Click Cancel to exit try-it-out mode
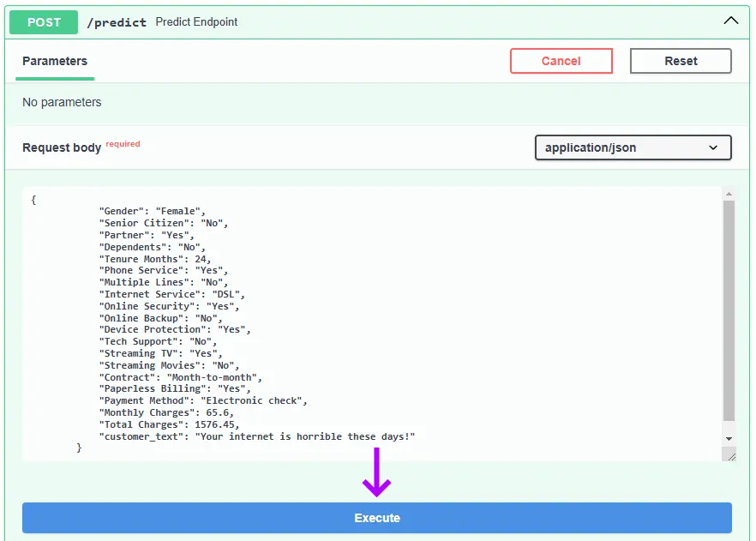 click(x=561, y=61)
